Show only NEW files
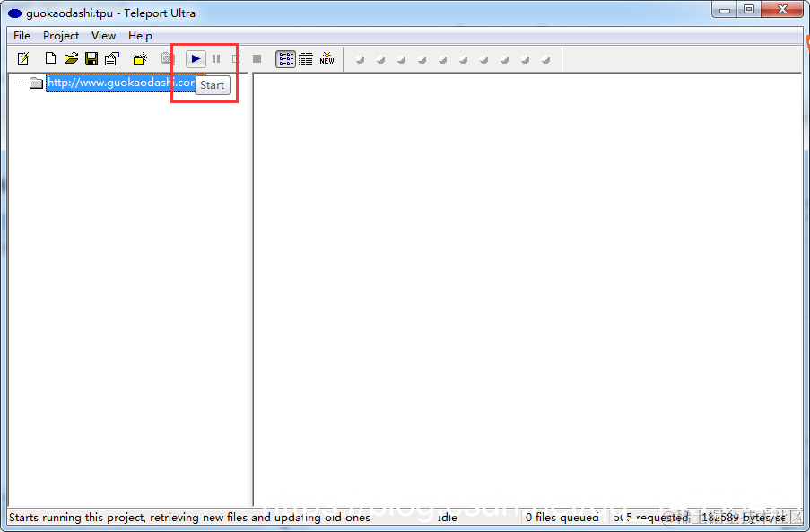810x532 pixels. [x=327, y=58]
